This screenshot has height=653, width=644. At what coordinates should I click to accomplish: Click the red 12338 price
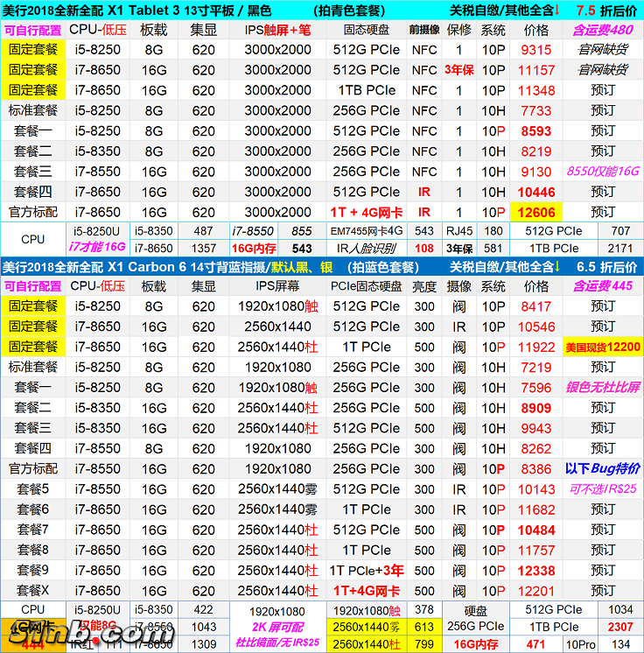[x=536, y=571]
